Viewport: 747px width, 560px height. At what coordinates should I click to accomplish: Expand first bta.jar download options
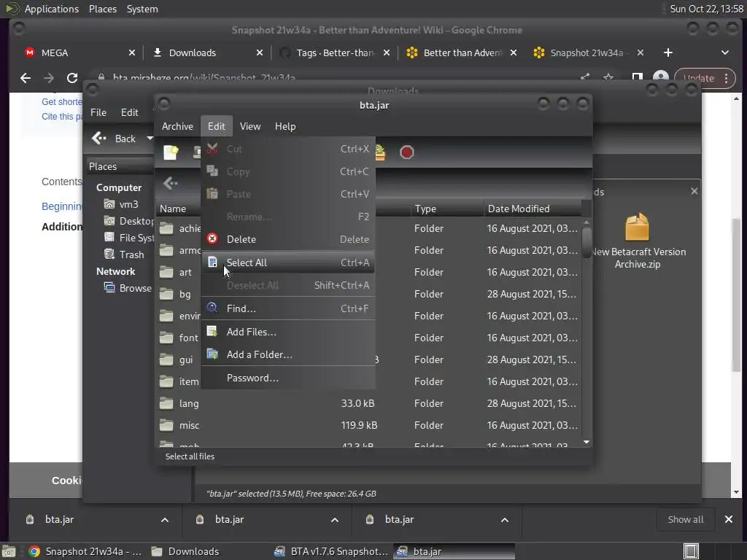pyautogui.click(x=164, y=520)
